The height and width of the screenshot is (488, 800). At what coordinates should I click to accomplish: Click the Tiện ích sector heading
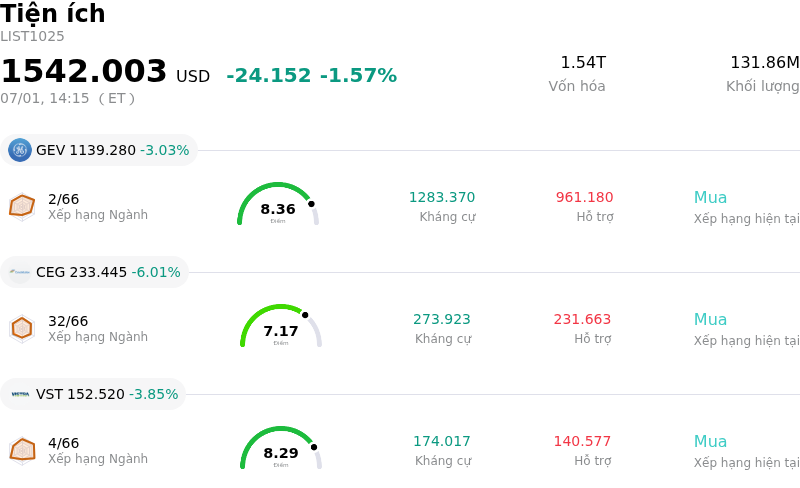coord(53,13)
